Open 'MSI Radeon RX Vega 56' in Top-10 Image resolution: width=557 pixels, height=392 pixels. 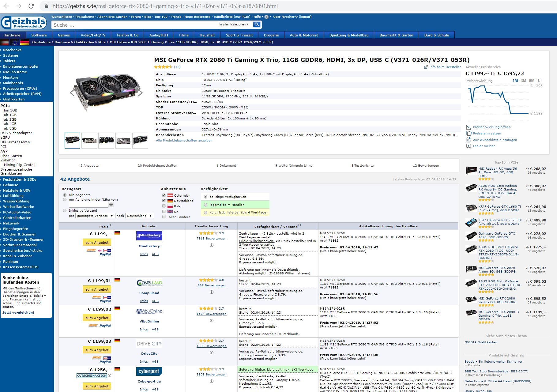498,172
